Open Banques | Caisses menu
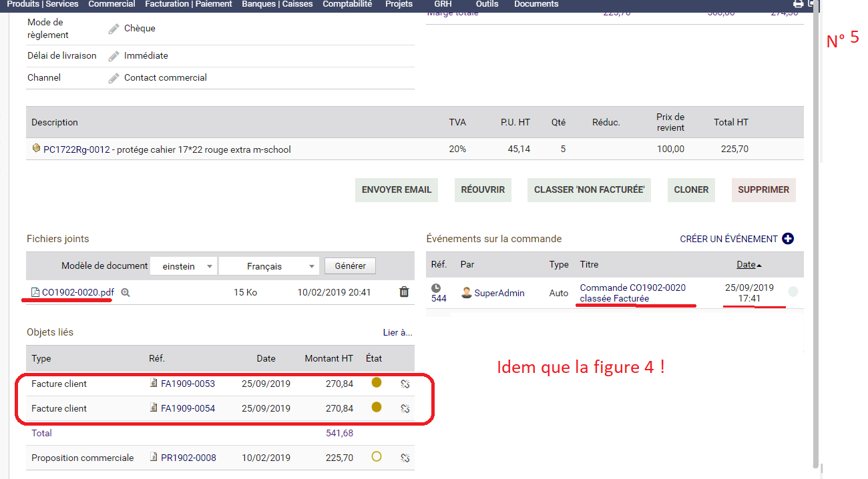The image size is (868, 479). point(277,4)
